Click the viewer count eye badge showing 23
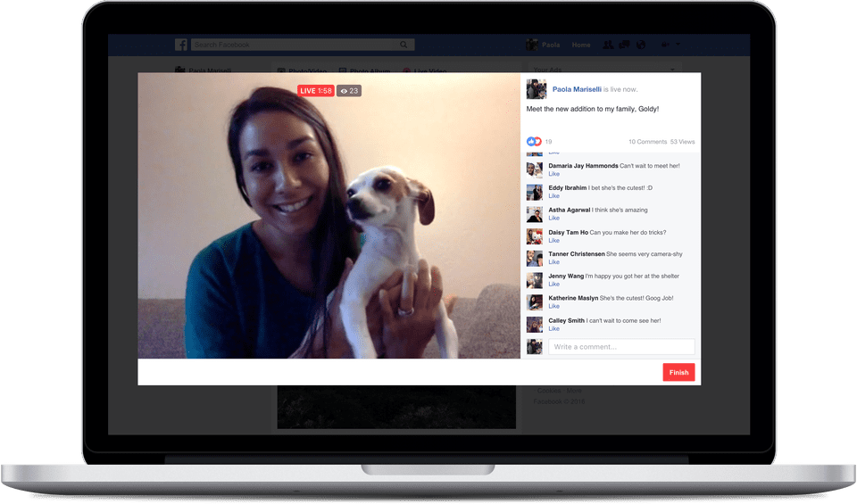This screenshot has width=857, height=504. tap(349, 91)
